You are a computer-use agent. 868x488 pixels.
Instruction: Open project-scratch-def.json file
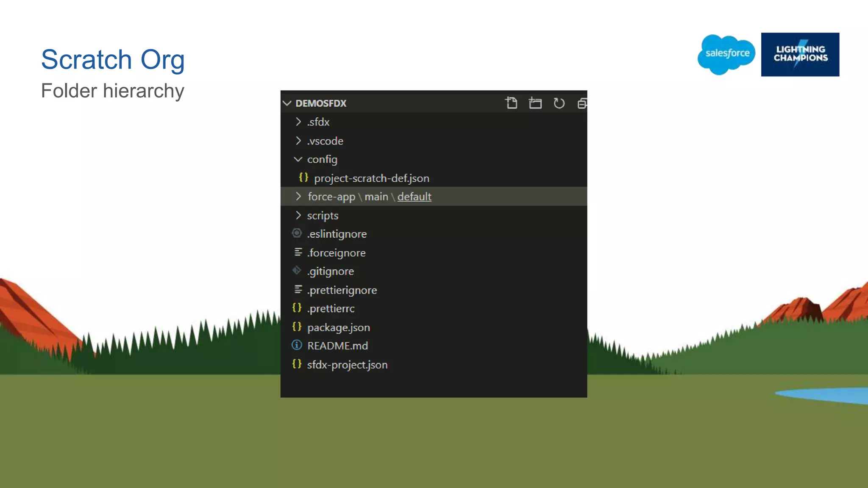[372, 178]
